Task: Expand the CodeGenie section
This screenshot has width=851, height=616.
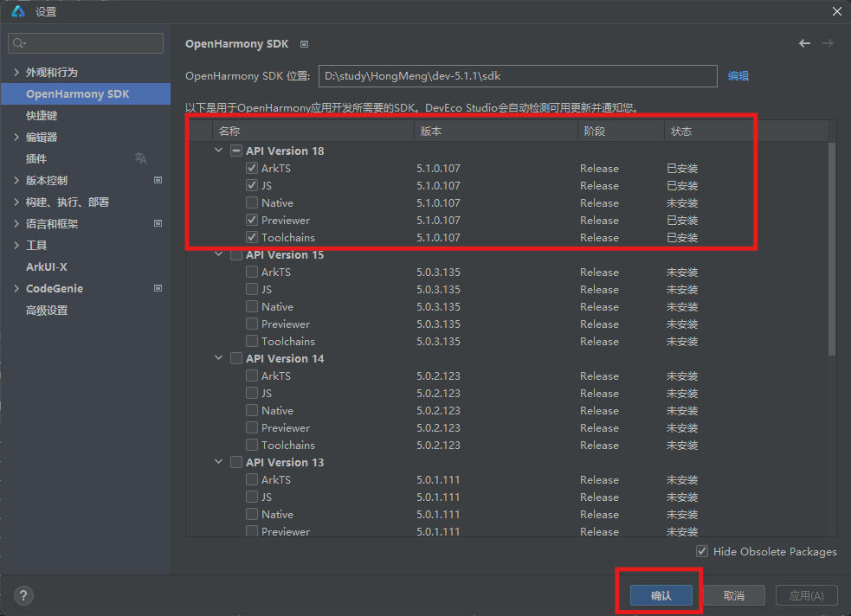Action: 16,288
